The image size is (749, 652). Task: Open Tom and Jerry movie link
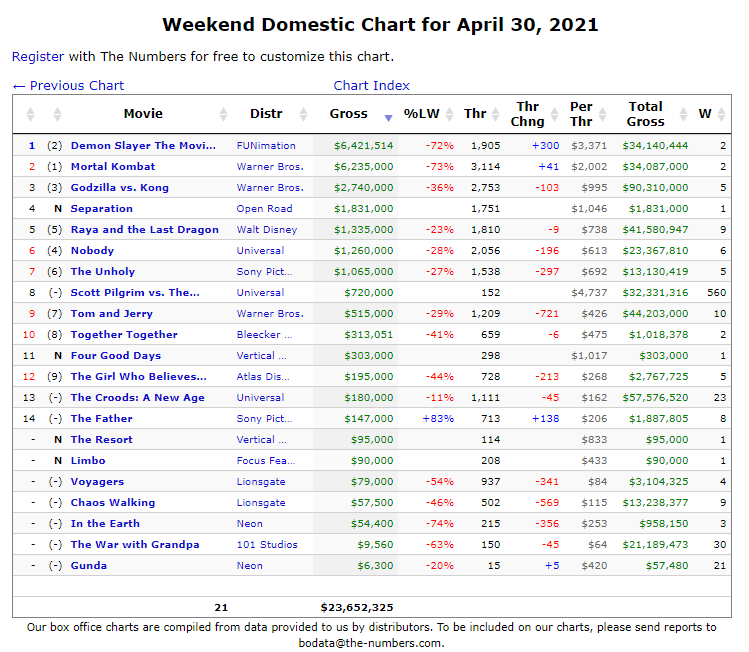pyautogui.click(x=112, y=314)
